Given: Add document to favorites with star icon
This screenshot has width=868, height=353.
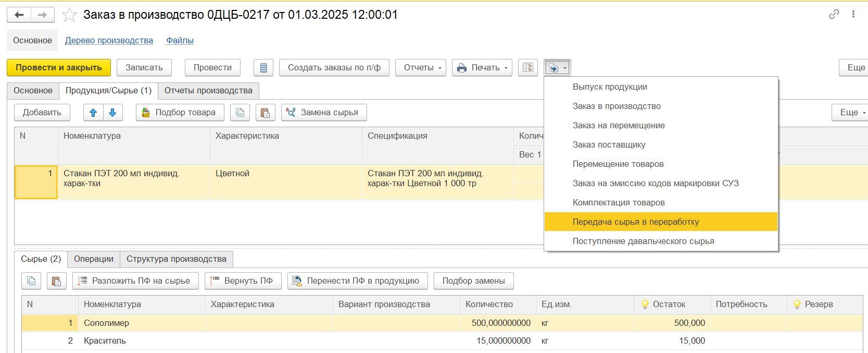Looking at the screenshot, I should tap(69, 15).
